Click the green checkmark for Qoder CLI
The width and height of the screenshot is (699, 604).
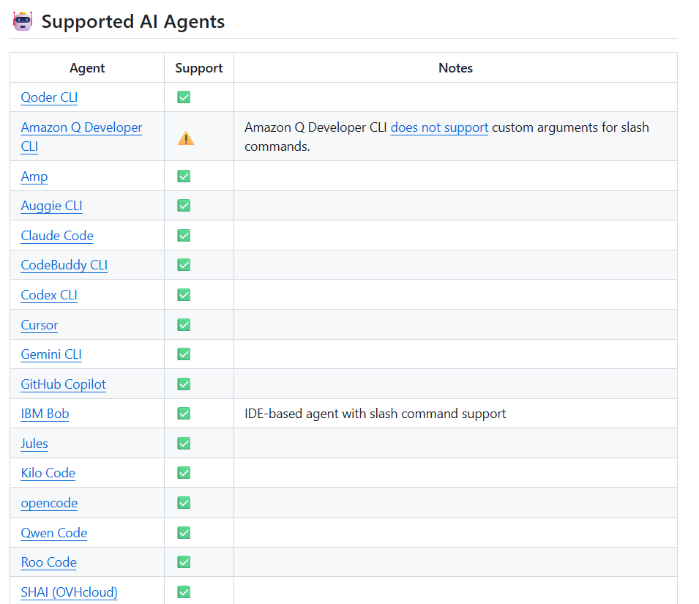(184, 97)
